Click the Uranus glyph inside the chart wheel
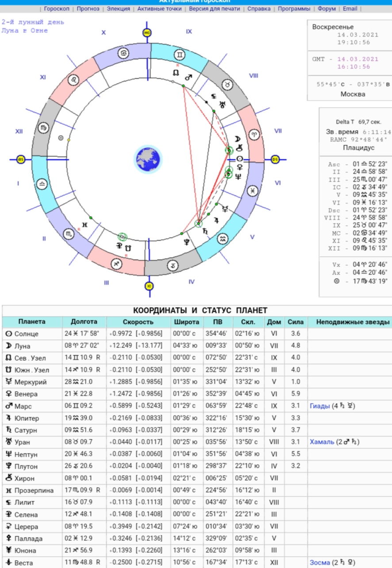This screenshot has height=568, width=392. pos(223,104)
